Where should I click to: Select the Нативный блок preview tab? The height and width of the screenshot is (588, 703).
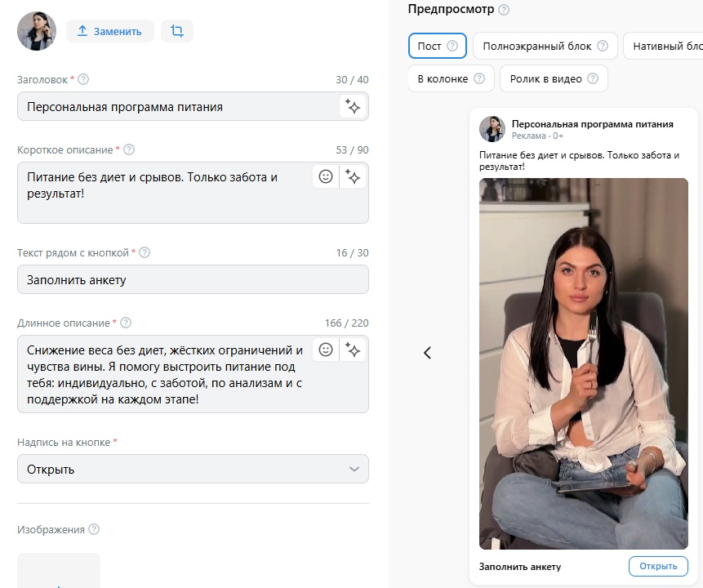pyautogui.click(x=664, y=46)
